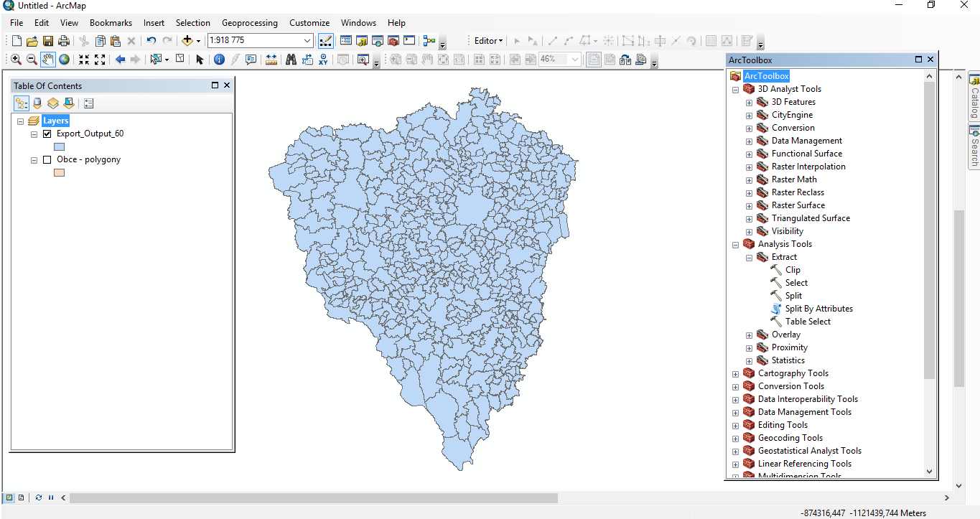Open the map scale dropdown
Viewport: 980px width, 519px height.
(307, 41)
